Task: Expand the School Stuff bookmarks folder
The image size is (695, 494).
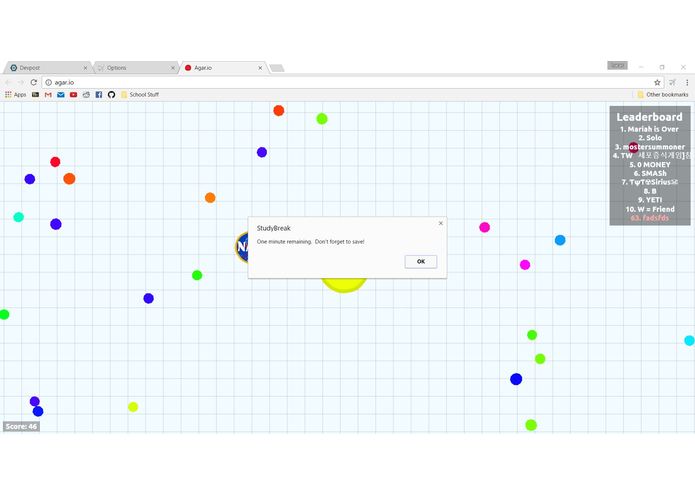Action: [140, 94]
